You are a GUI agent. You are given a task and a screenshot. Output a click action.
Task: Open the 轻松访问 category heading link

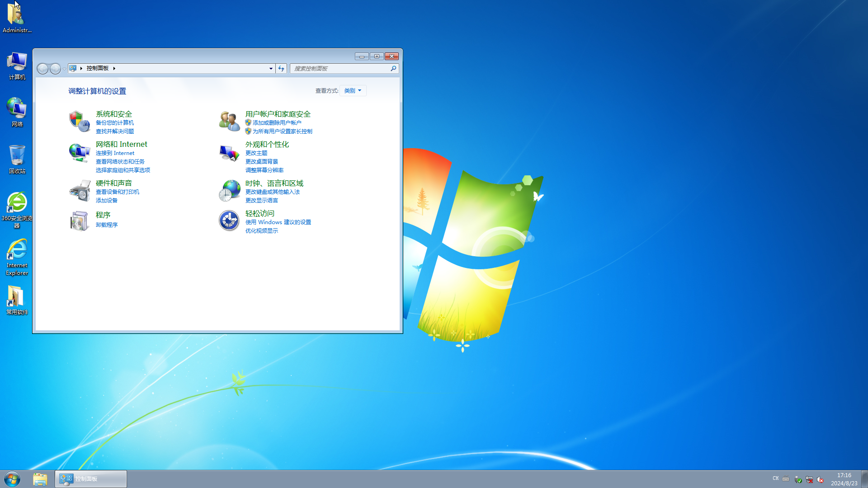(x=260, y=214)
